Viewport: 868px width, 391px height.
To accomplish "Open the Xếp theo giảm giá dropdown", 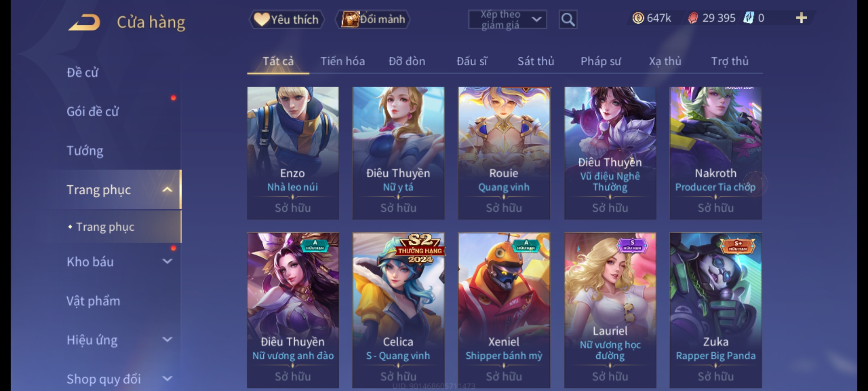I will coord(507,20).
